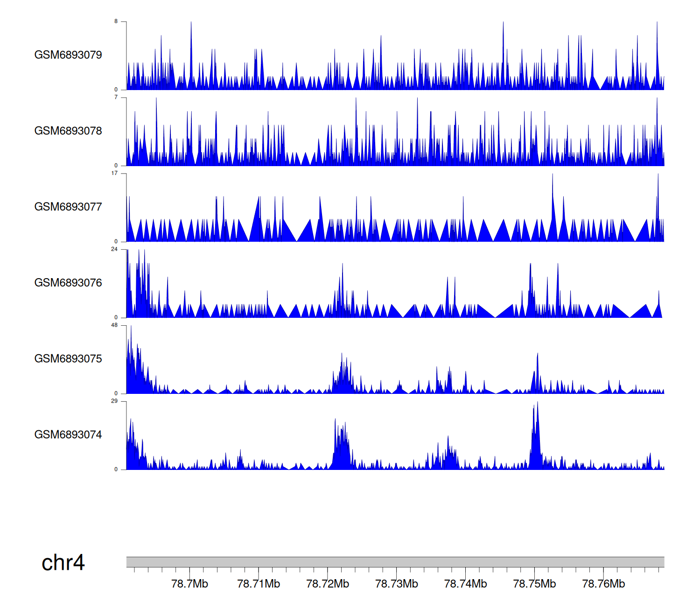Select the 78.73Mb coordinate label
Image resolution: width=700 pixels, height=616 pixels.
click(x=397, y=584)
